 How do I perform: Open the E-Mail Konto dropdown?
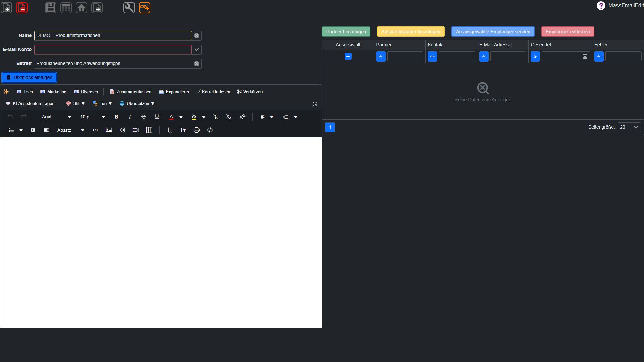click(197, 50)
